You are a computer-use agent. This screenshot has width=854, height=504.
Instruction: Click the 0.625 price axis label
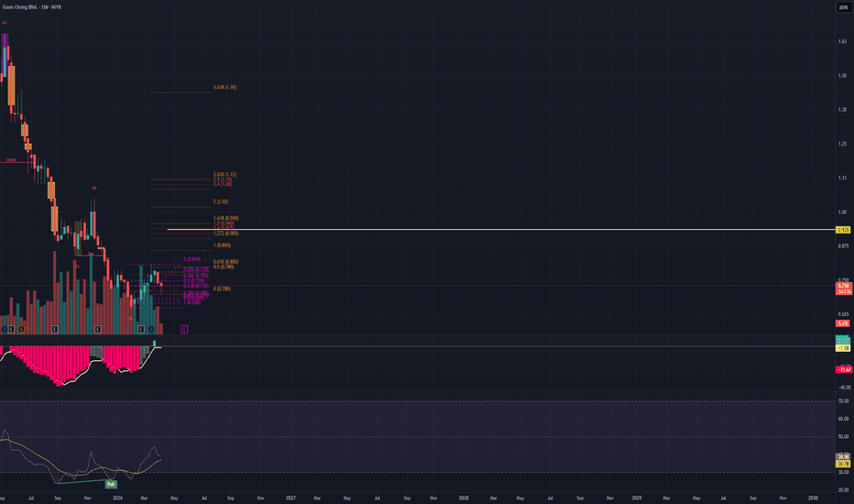[x=843, y=314]
